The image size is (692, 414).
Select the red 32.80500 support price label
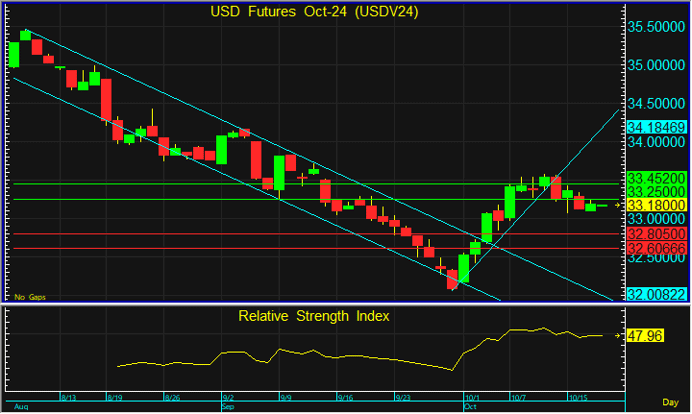click(653, 233)
